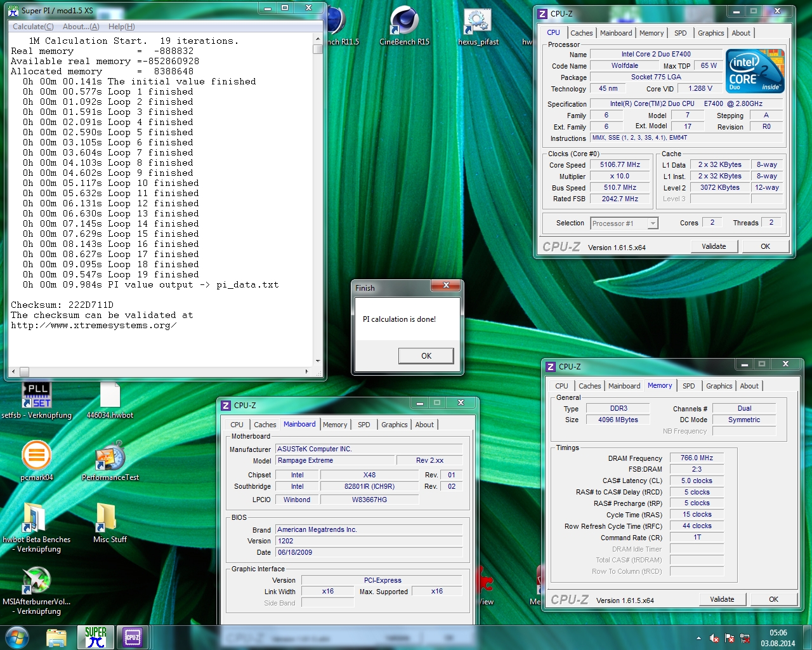Click Super PI vertical scrollbar down arrow
The image size is (812, 650).
[318, 361]
